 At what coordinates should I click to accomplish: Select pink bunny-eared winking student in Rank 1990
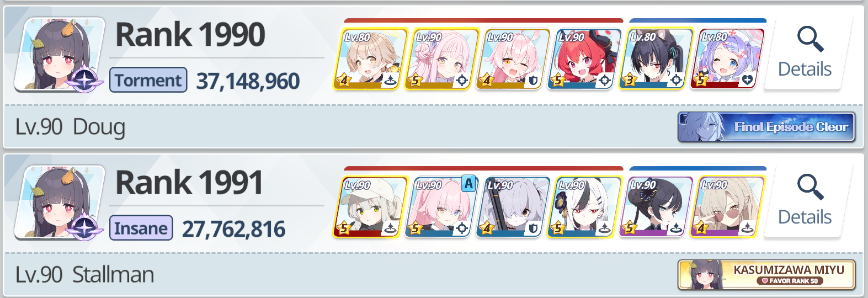point(513,58)
